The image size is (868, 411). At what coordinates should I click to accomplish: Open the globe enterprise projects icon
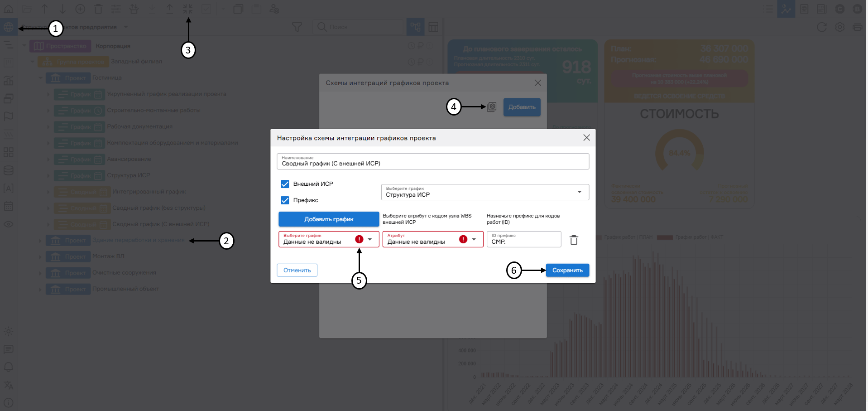pos(8,27)
